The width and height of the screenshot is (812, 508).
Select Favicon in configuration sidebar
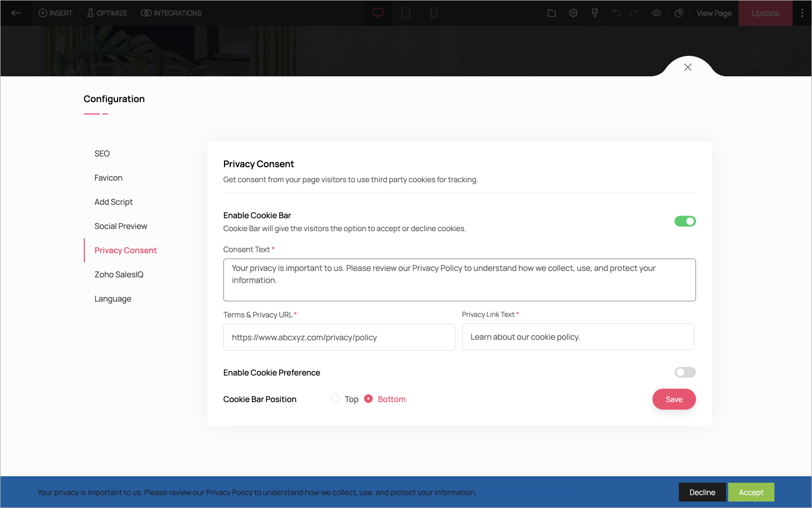[108, 178]
